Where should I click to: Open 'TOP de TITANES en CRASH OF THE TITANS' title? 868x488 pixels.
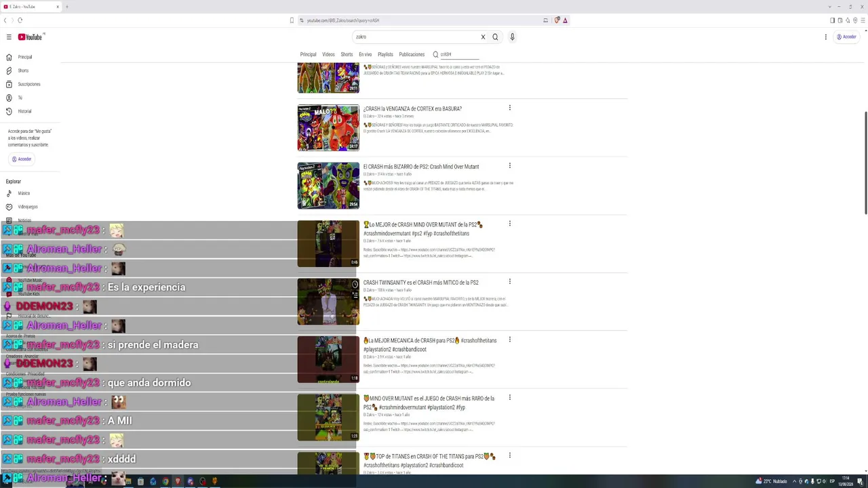tap(430, 461)
